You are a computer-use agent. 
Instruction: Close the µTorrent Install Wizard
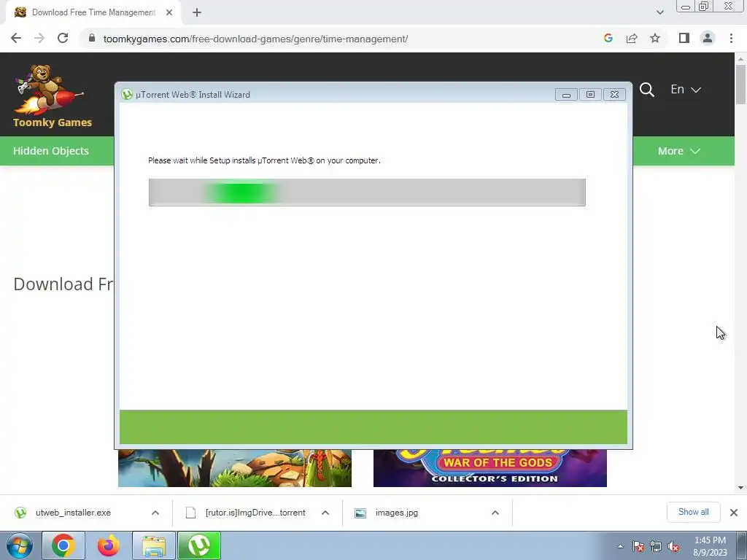pos(614,95)
